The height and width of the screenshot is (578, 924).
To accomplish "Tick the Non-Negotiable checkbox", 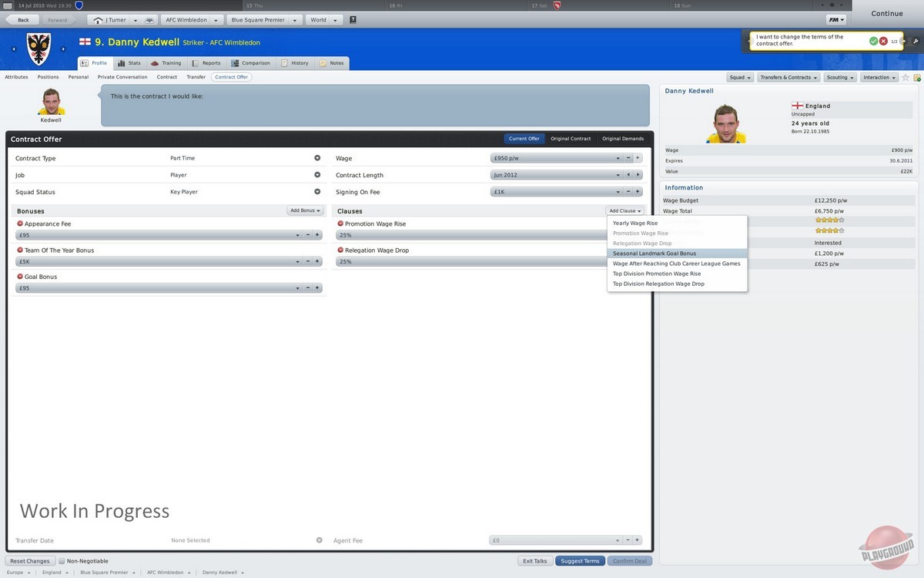I will tap(62, 561).
